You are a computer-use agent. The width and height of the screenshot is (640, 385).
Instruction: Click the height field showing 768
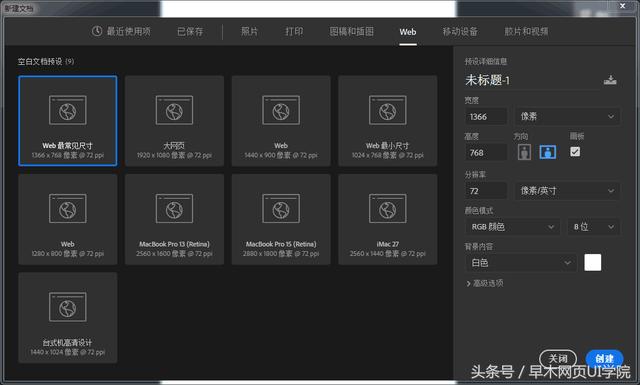[x=486, y=153]
